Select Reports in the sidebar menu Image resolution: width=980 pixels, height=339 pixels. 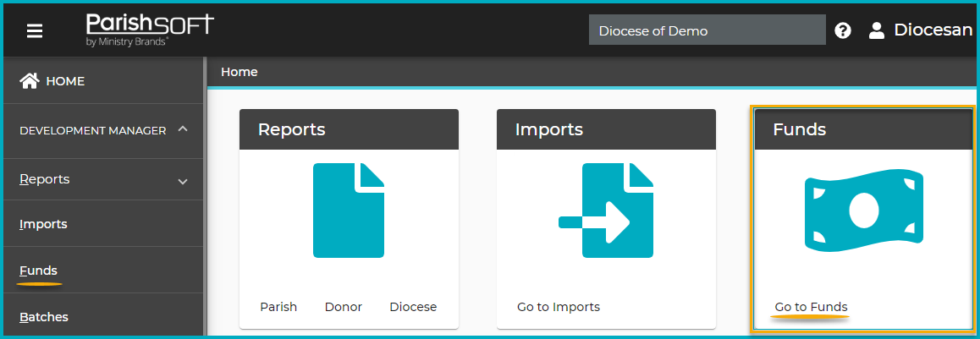[x=44, y=179]
